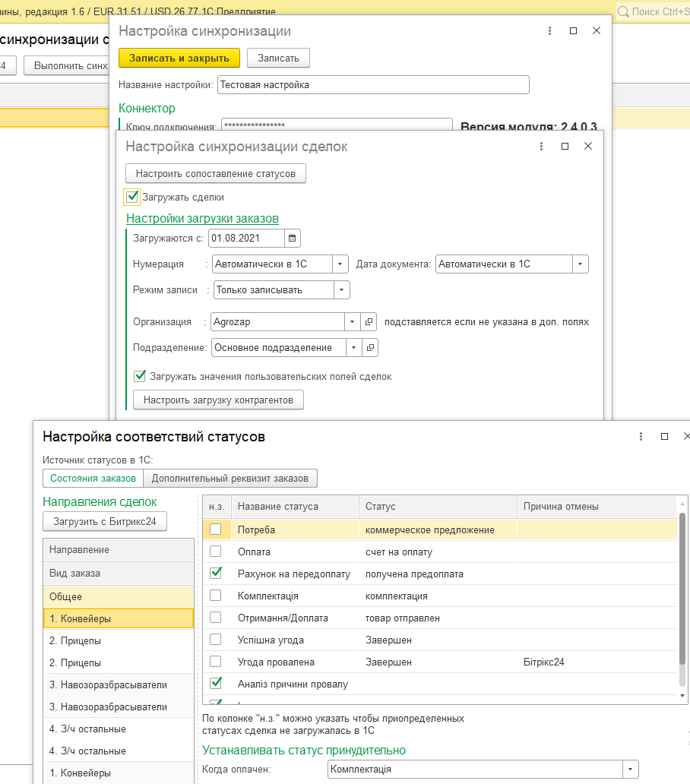Screen dimensions: 690x784
Task: Click Выполнить синх button in background window
Action: tap(67, 65)
